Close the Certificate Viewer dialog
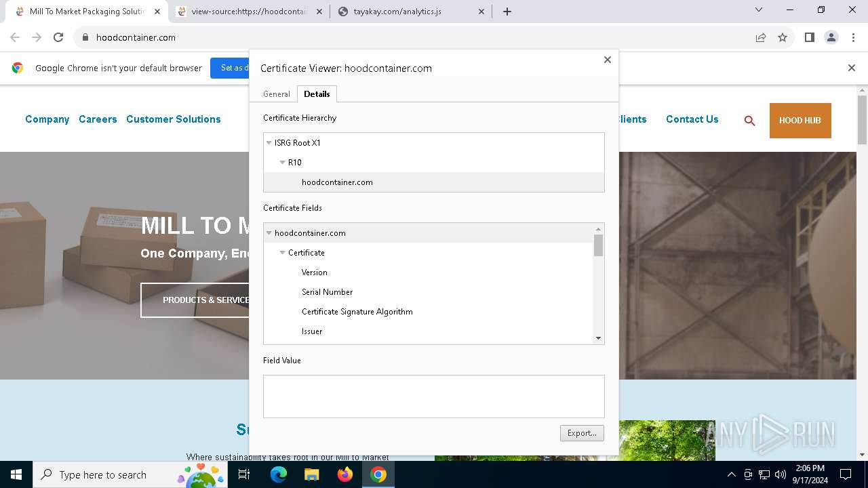Viewport: 868px width, 488px height. pyautogui.click(x=608, y=60)
